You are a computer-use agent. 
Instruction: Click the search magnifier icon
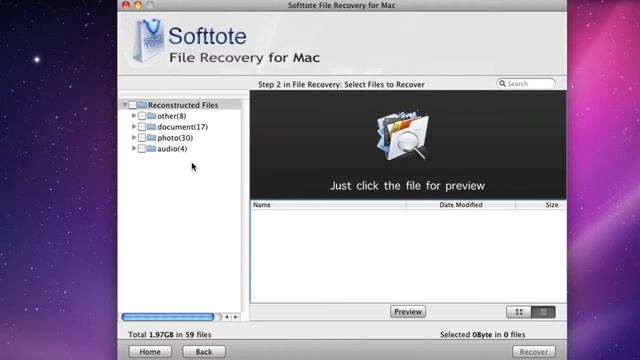502,84
